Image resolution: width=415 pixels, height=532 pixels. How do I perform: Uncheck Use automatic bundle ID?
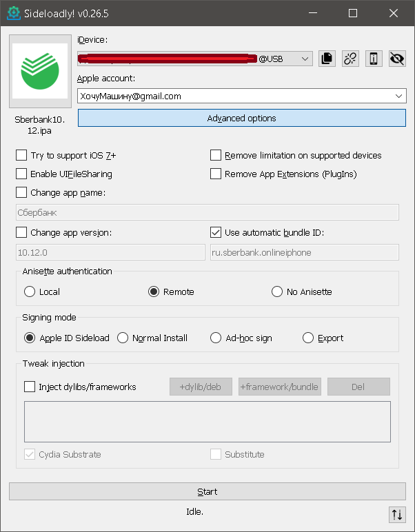pyautogui.click(x=216, y=232)
